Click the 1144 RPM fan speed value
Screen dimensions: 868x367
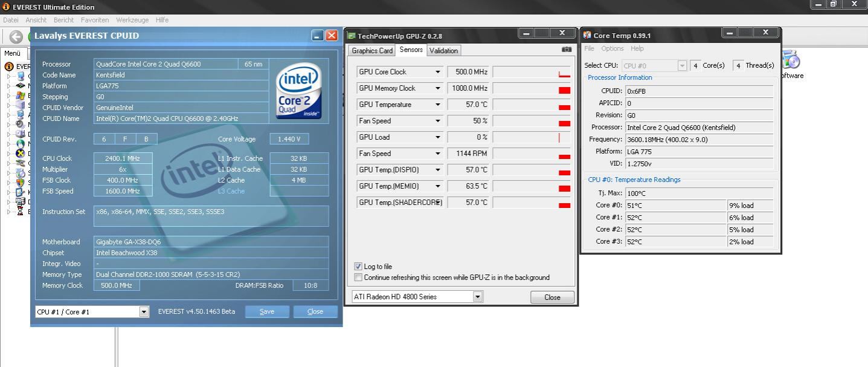[x=468, y=154]
